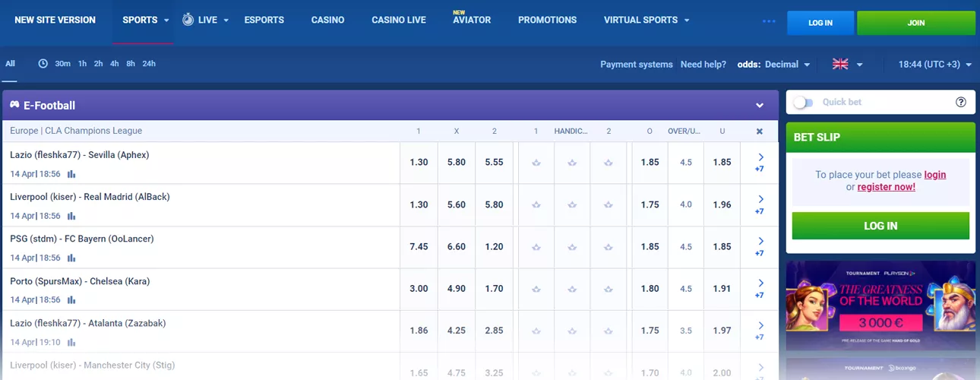
Task: Open the odds format Decimal dropdown
Action: pyautogui.click(x=787, y=65)
